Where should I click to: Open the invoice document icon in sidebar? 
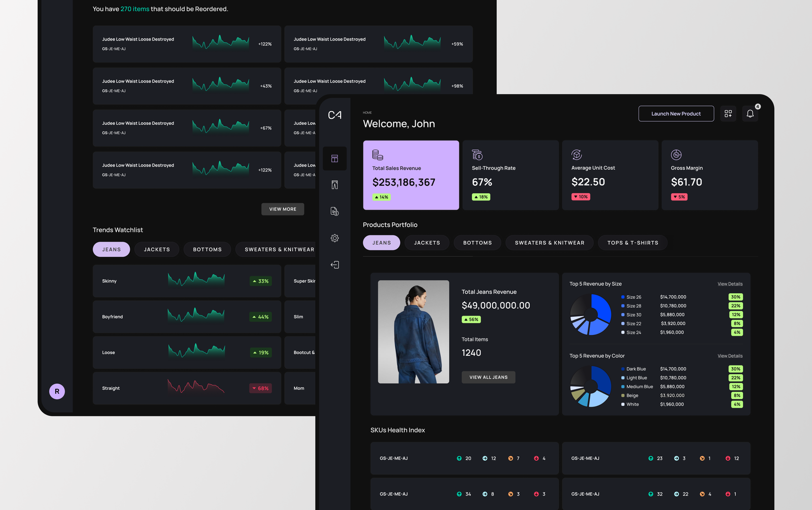[334, 212]
